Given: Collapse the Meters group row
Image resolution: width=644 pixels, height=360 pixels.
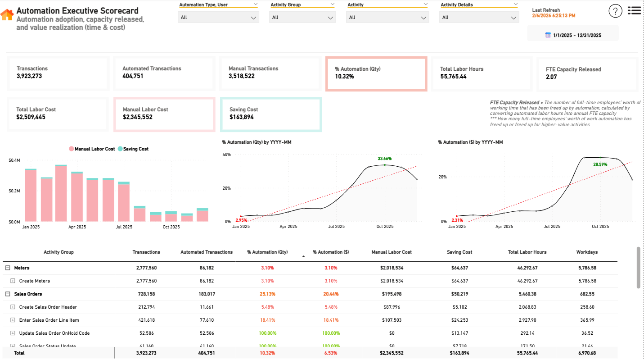Looking at the screenshot, I should pos(8,268).
